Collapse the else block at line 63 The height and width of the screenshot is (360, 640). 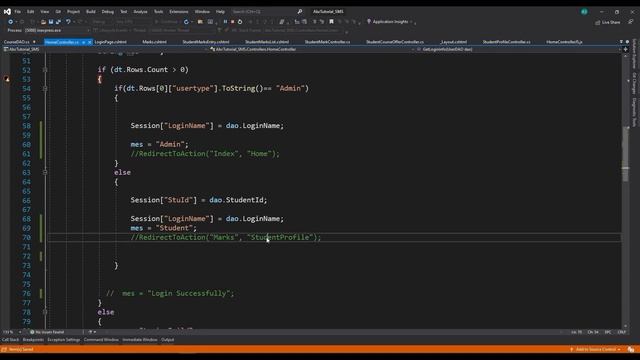[x=45, y=172]
